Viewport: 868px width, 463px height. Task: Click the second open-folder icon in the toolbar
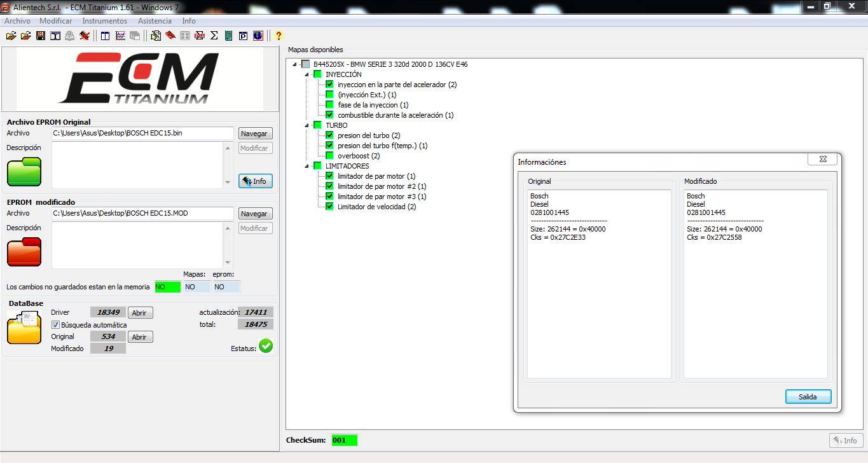(25, 36)
